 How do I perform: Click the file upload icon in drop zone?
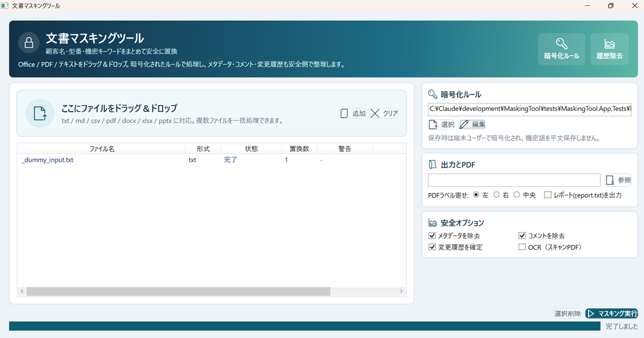click(40, 113)
